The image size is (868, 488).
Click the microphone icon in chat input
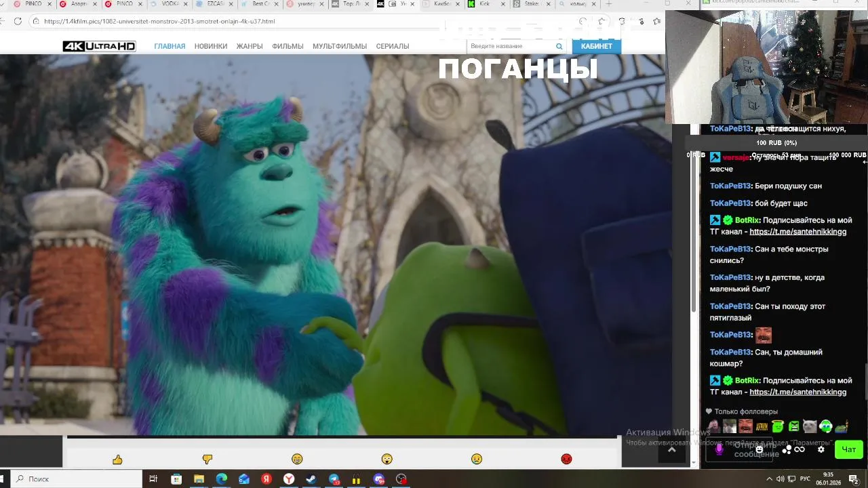(x=719, y=449)
